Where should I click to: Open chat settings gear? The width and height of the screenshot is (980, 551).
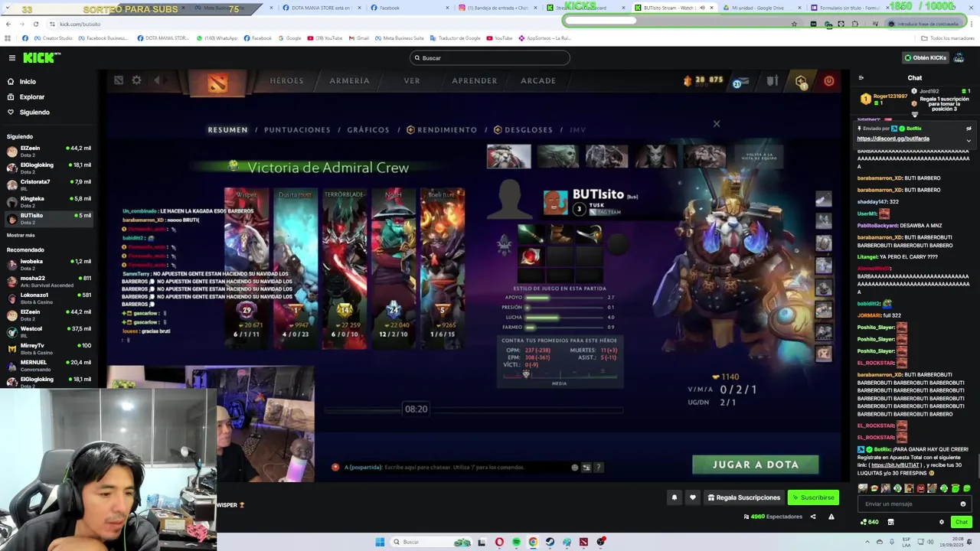[x=942, y=522]
